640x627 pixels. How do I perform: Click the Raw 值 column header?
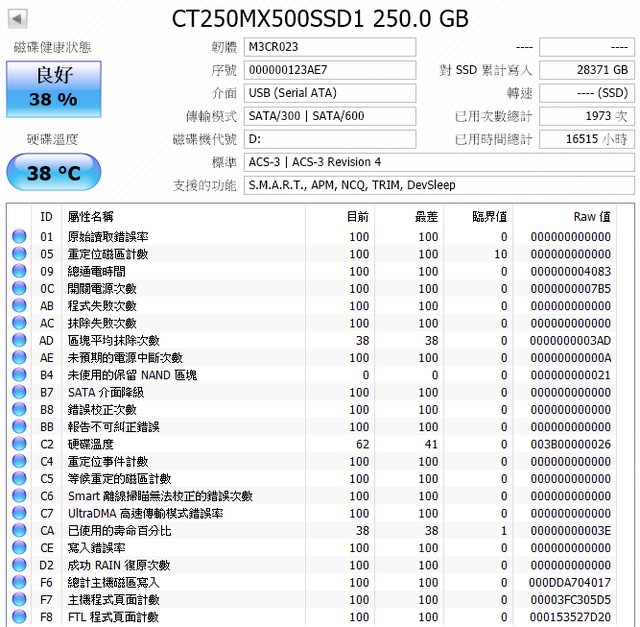(591, 216)
